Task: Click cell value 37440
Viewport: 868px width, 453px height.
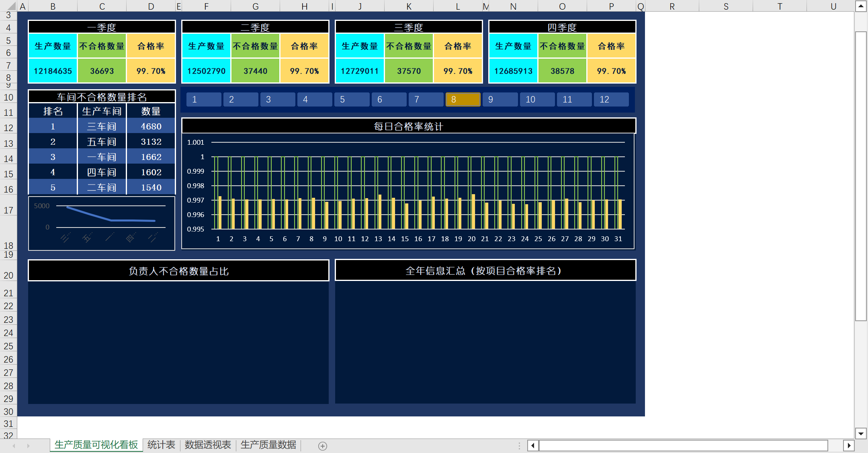Action: [x=255, y=71]
